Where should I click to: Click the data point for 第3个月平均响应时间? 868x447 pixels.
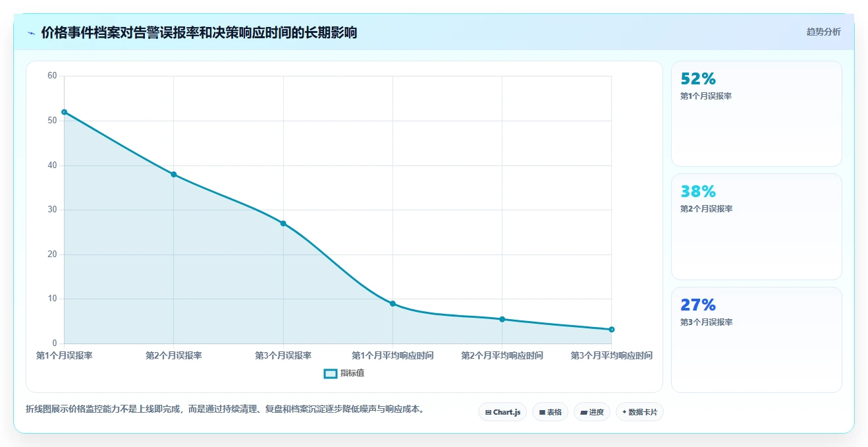tap(612, 330)
